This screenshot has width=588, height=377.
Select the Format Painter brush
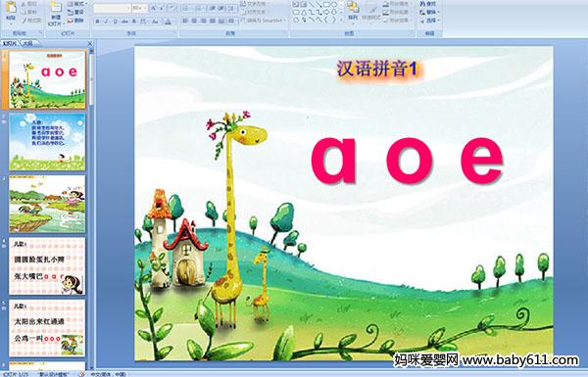24,21
